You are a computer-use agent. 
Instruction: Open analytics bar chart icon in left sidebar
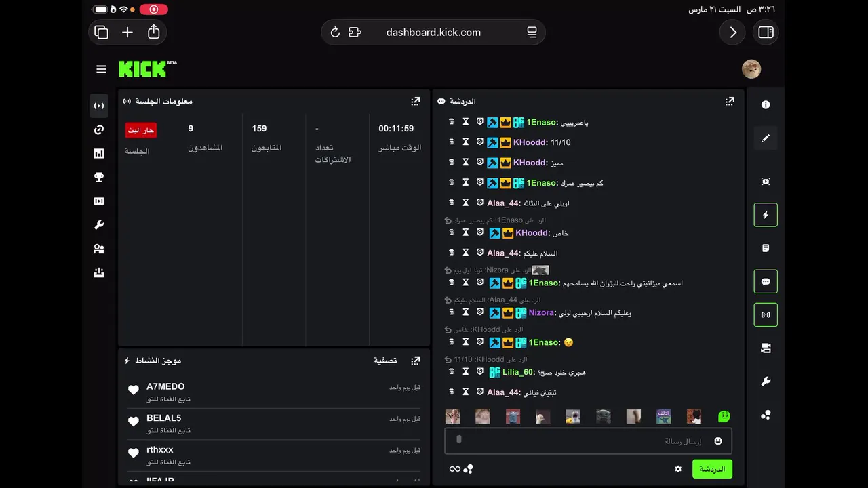pyautogui.click(x=99, y=154)
